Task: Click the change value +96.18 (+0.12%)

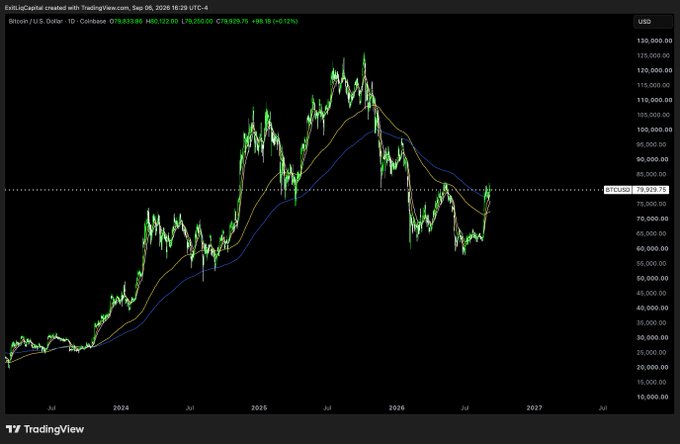Action: [275, 21]
